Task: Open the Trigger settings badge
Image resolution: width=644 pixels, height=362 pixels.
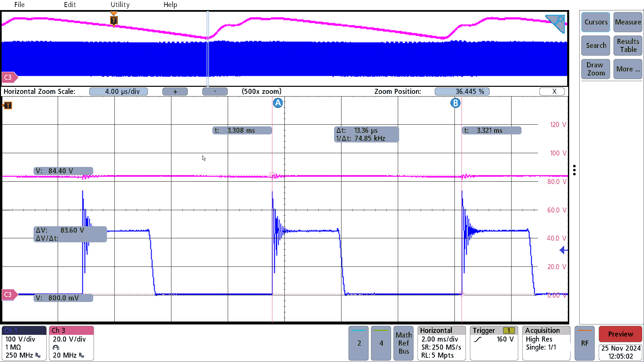Action: click(494, 343)
